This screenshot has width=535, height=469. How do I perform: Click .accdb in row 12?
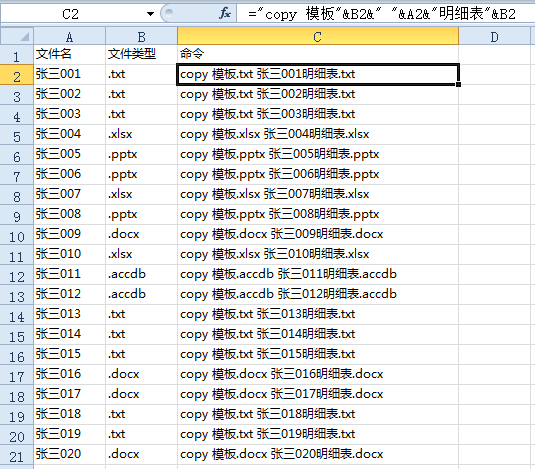141,274
